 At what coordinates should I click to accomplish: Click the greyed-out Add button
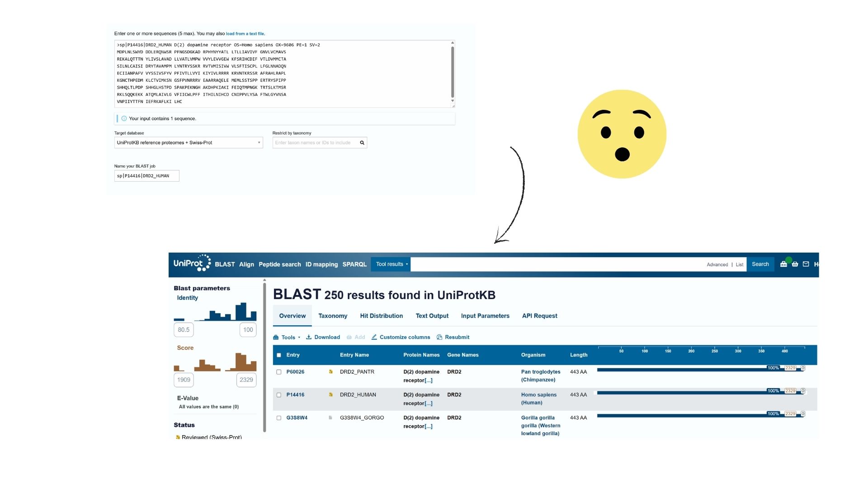[356, 338]
